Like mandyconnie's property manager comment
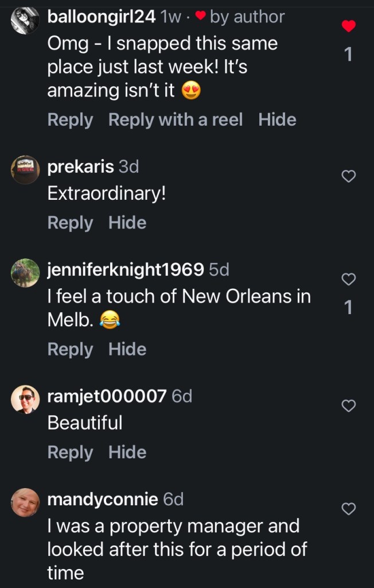 349,508
